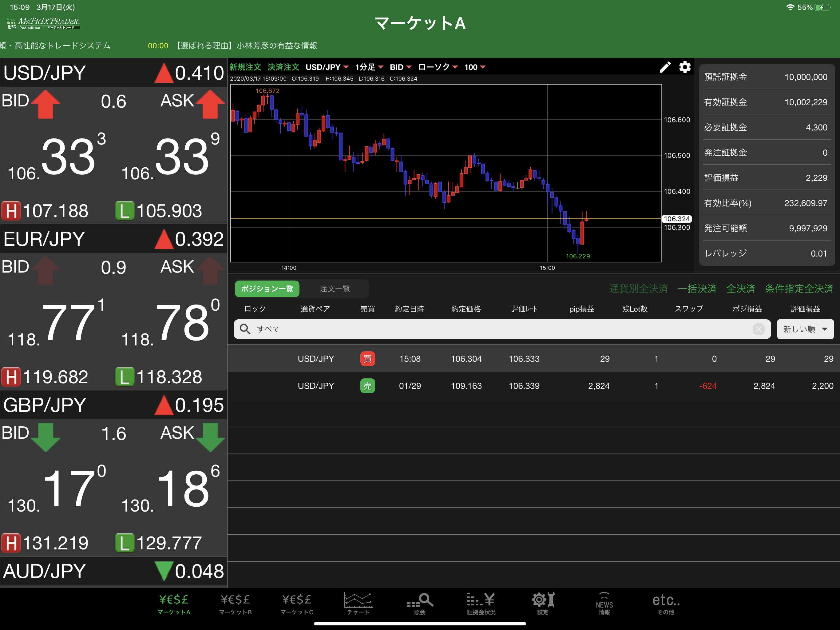The image size is (840, 630).
Task: Tap the AUD/JPY rate panel header
Action: click(x=113, y=571)
